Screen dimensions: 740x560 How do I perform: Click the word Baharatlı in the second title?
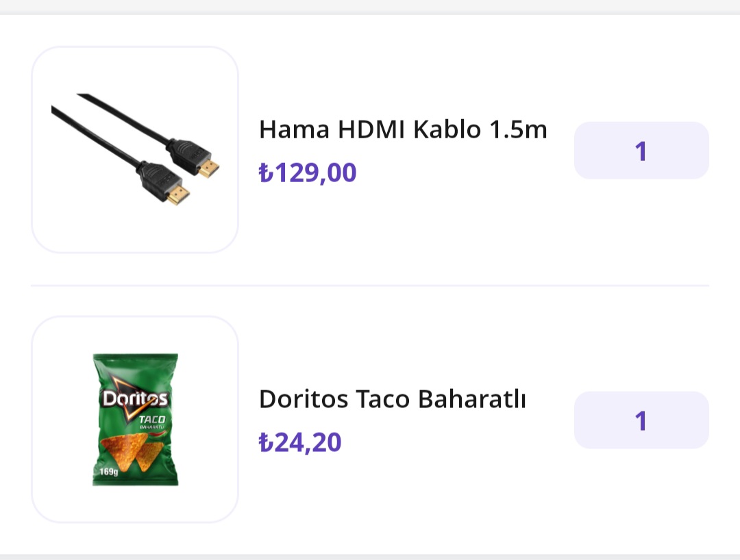(471, 398)
